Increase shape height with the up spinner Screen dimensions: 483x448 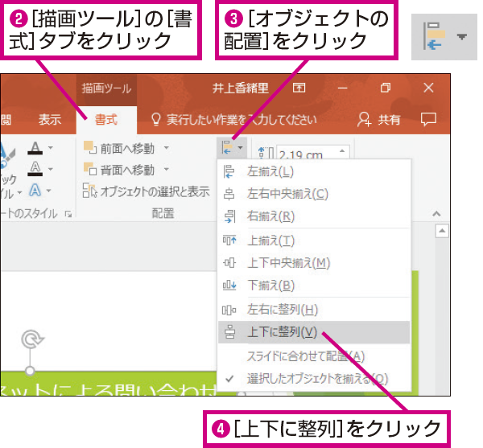pos(342,151)
